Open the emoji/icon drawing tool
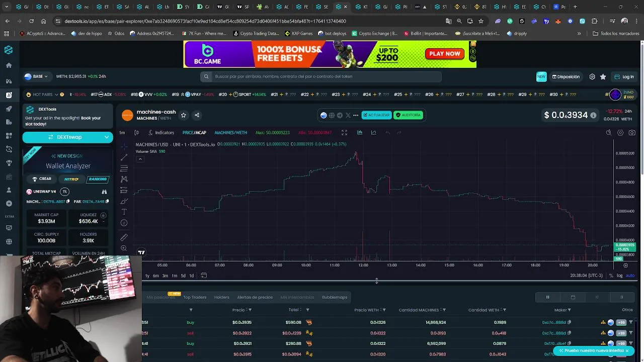This screenshot has width=644, height=362. 124,223
